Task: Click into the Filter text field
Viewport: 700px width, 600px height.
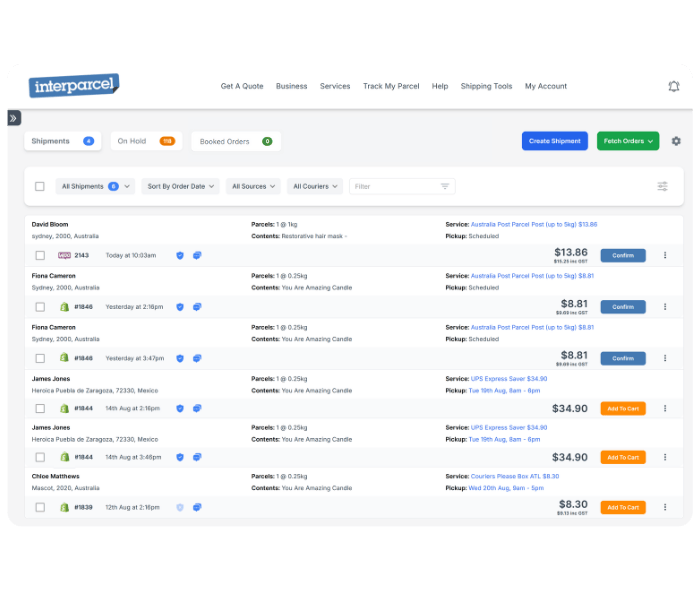Action: pyautogui.click(x=395, y=186)
